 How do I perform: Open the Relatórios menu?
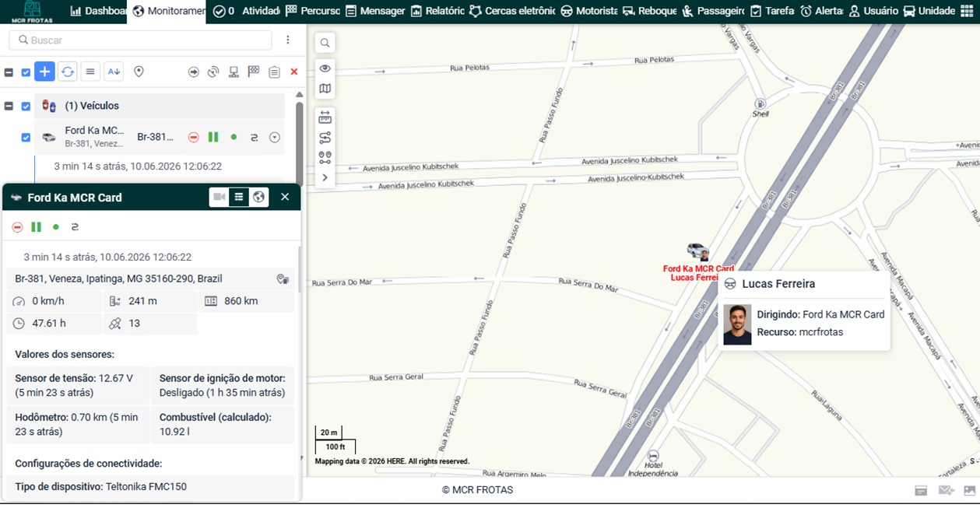(437, 11)
